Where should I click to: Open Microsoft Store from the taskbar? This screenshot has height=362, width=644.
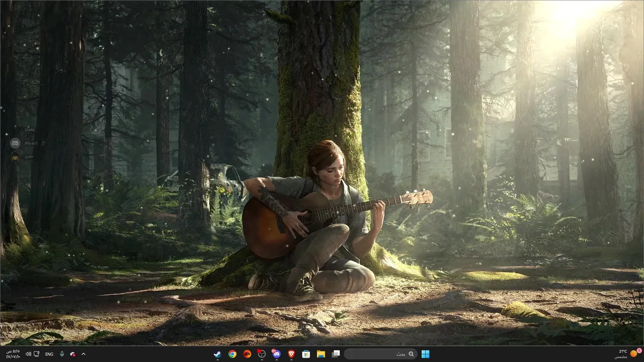tap(306, 354)
